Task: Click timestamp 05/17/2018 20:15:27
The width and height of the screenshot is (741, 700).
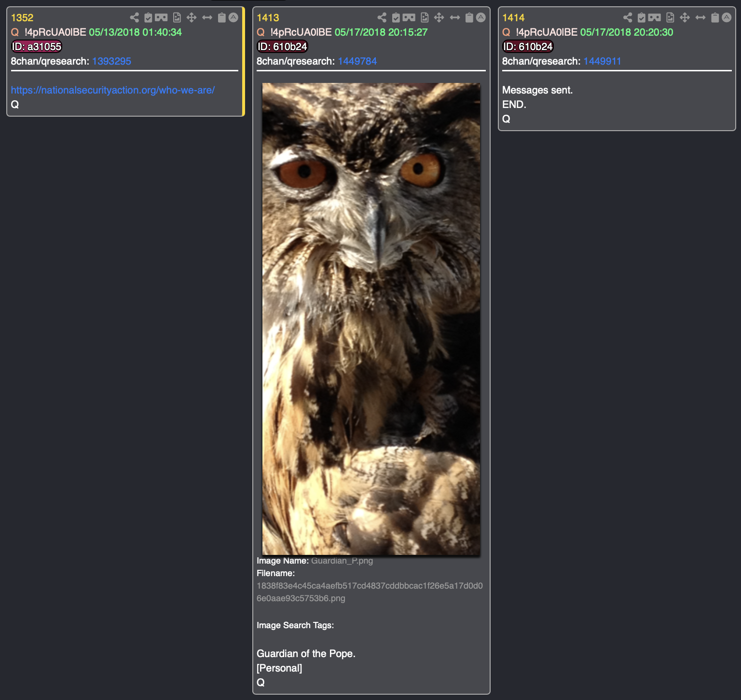Action: [381, 32]
